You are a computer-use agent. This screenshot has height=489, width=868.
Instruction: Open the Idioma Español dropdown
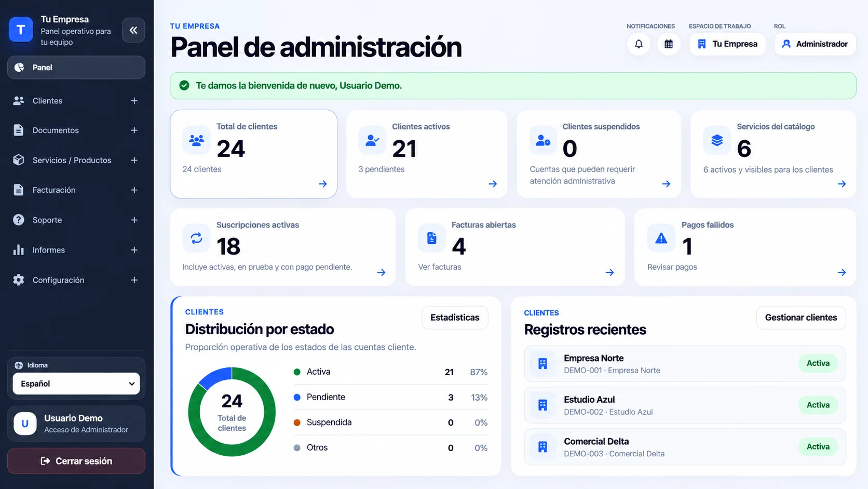76,384
